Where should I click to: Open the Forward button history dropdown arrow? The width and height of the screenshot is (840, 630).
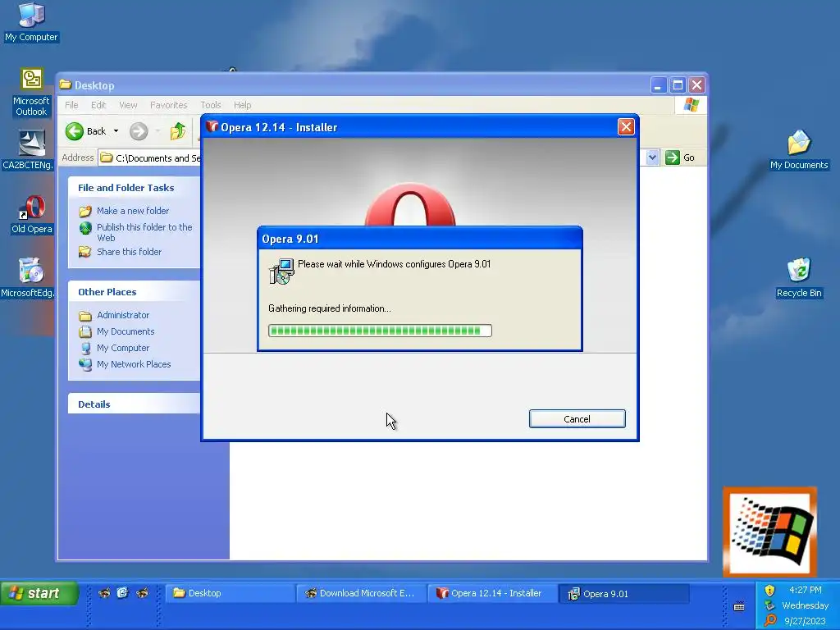tap(157, 131)
